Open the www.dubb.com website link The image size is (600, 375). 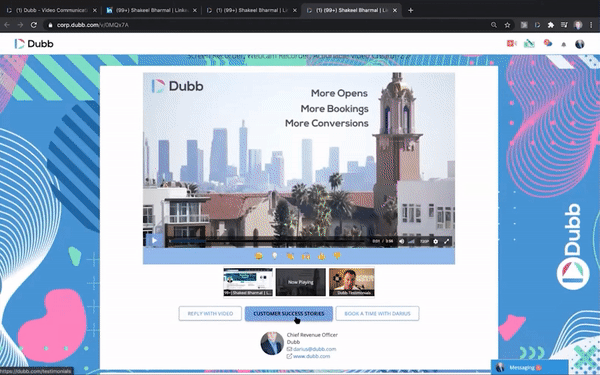(x=311, y=356)
